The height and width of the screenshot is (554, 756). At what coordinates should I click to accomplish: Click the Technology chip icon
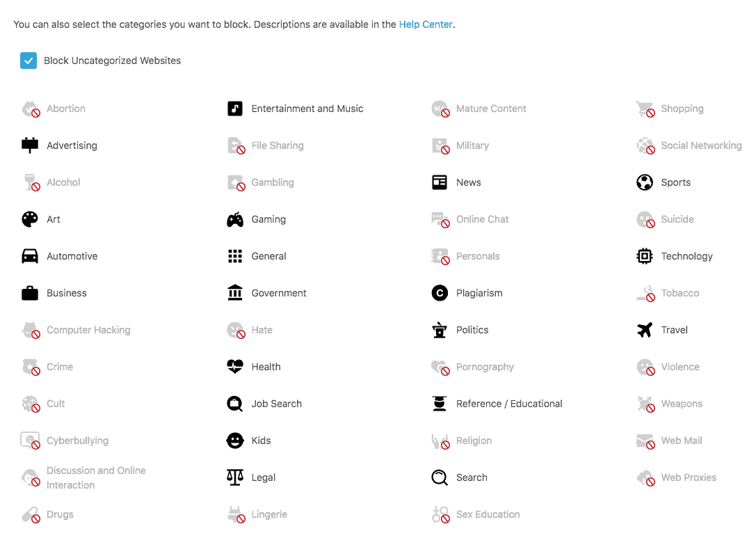coord(644,255)
